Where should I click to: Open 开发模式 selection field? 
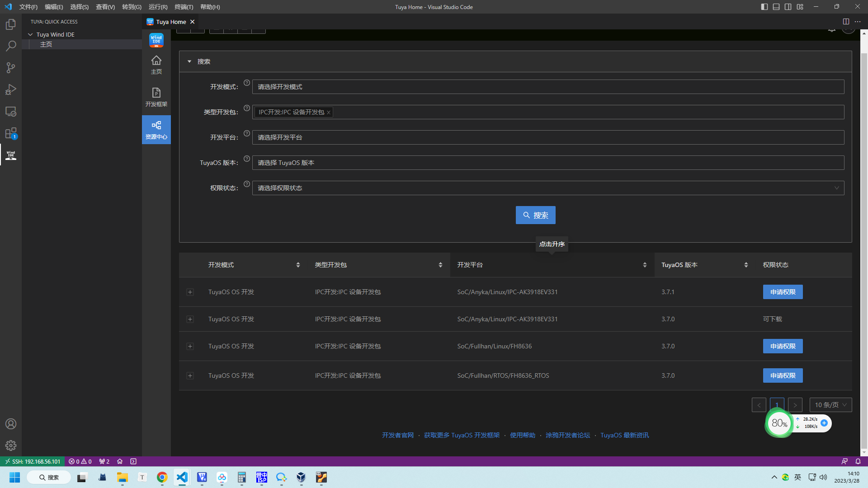[548, 87]
